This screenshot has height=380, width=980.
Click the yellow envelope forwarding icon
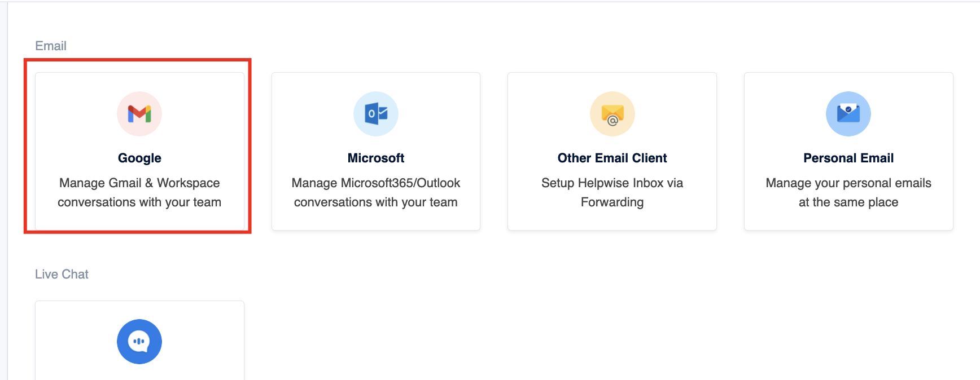(613, 114)
